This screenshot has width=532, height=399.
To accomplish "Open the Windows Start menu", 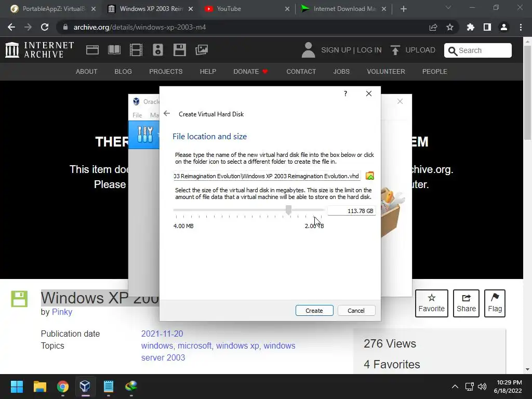I will 17,387.
